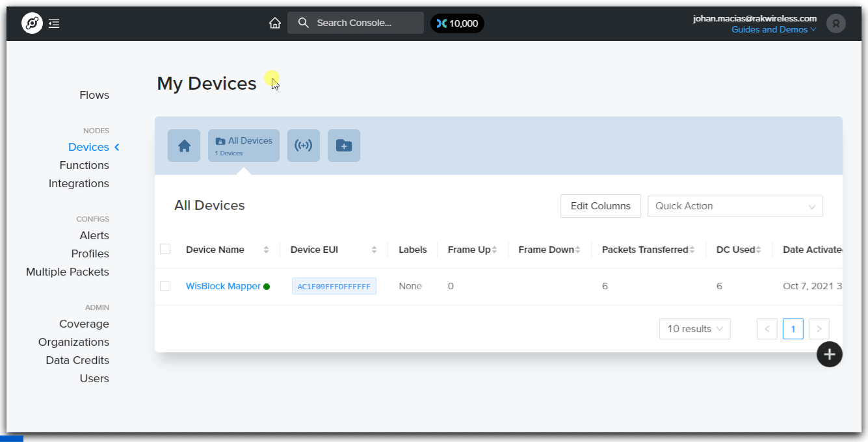Viewport: 868px width, 442px height.
Task: Open Integrations in the sidebar
Action: click(79, 183)
